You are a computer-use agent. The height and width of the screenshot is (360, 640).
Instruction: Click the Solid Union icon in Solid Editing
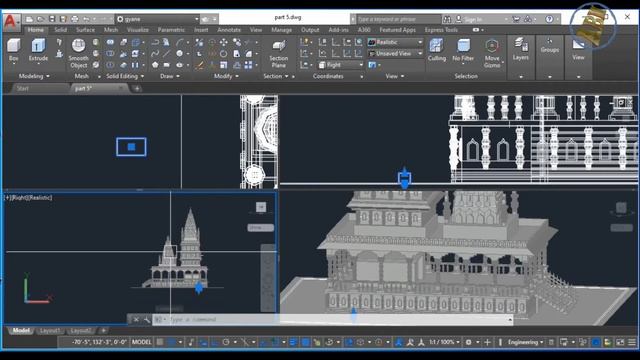click(x=110, y=42)
